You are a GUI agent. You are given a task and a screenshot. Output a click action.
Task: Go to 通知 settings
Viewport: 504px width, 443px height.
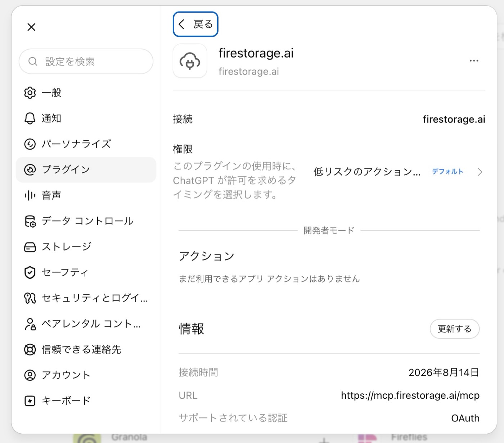coord(86,118)
